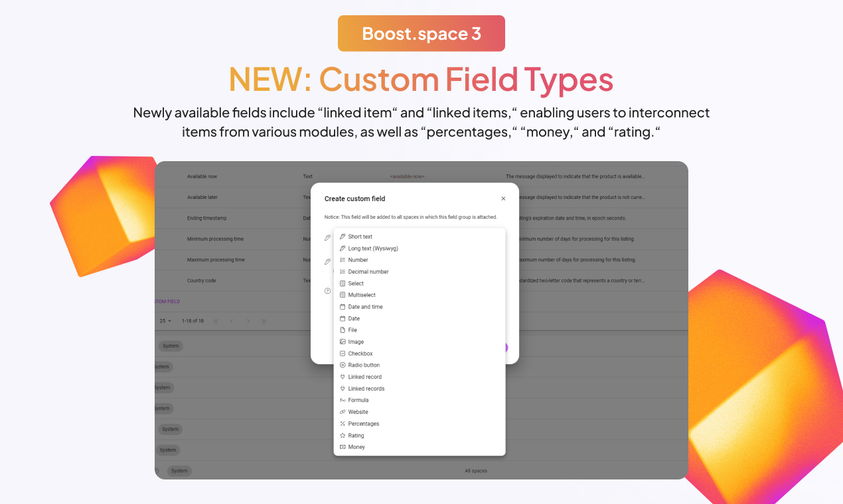
Task: Click the f(x) icon next to Formula
Action: pyautogui.click(x=343, y=401)
